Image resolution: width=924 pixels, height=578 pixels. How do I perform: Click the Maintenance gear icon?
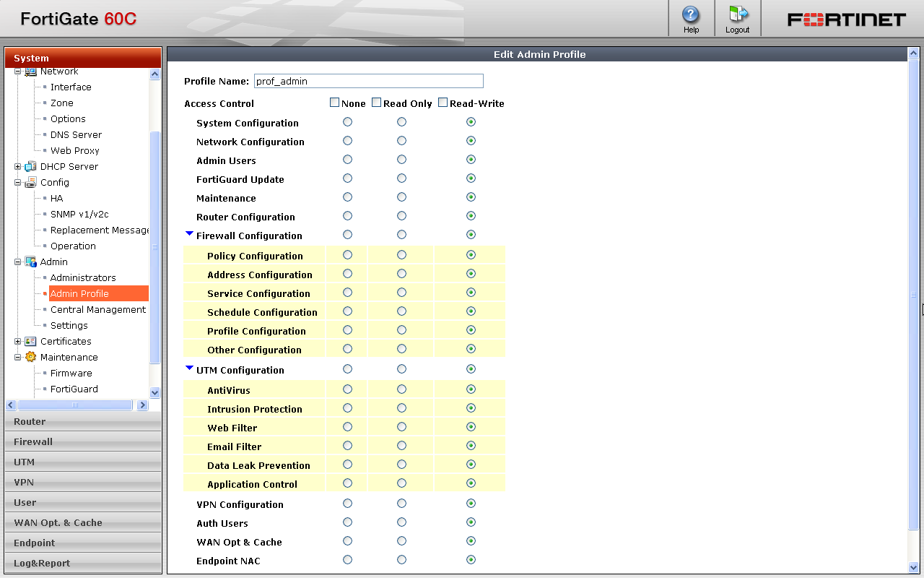tap(30, 357)
